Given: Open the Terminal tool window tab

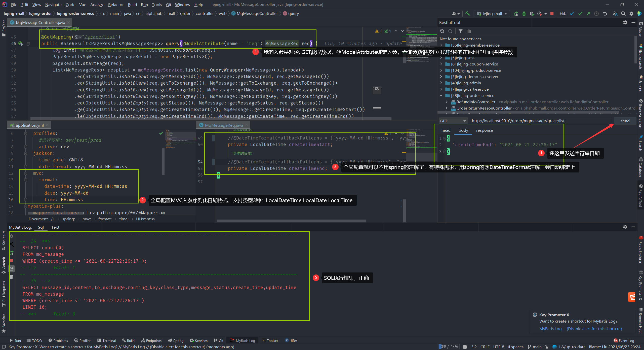Looking at the screenshot, I should pos(106,341).
